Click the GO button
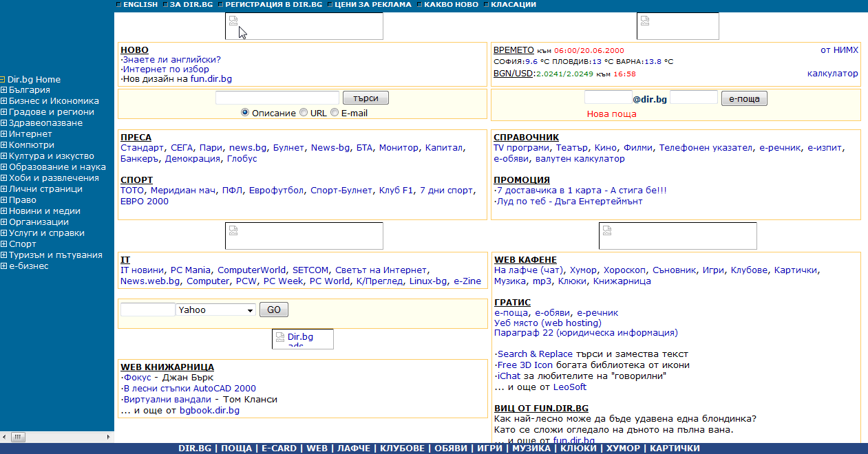 (274, 310)
